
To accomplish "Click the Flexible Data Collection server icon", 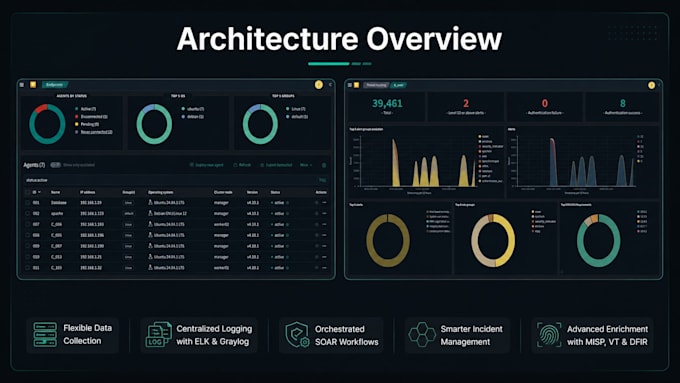I will click(x=45, y=334).
